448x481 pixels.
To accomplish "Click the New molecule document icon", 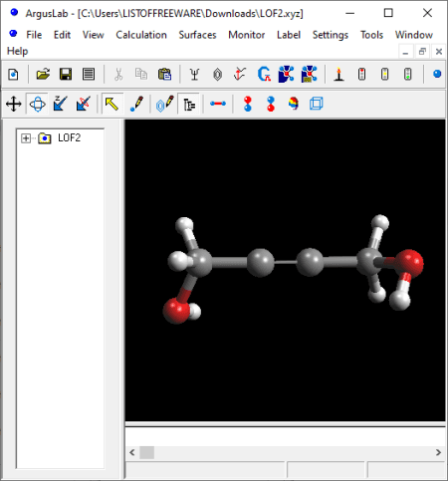I will point(13,75).
